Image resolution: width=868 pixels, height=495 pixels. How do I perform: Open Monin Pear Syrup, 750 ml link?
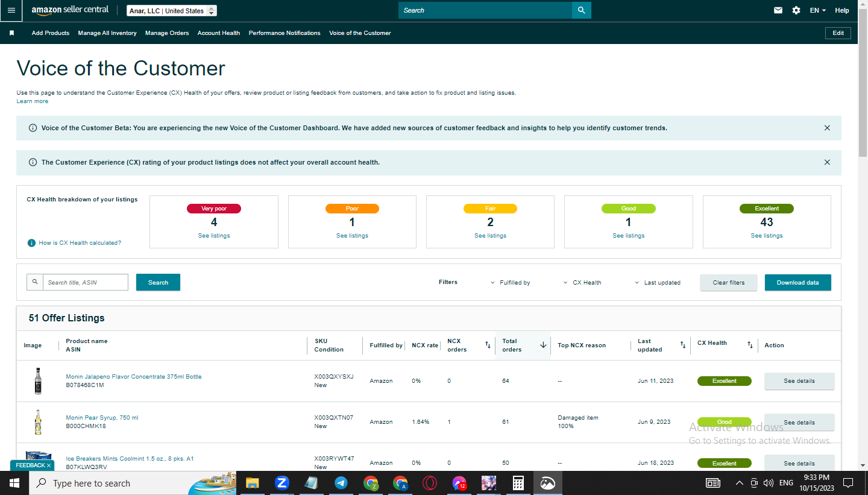coord(102,418)
